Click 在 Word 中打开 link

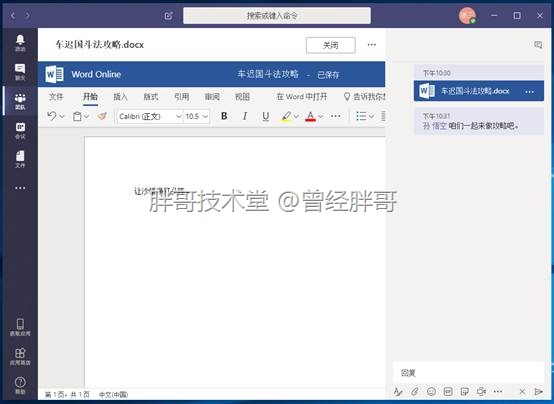[x=302, y=96]
